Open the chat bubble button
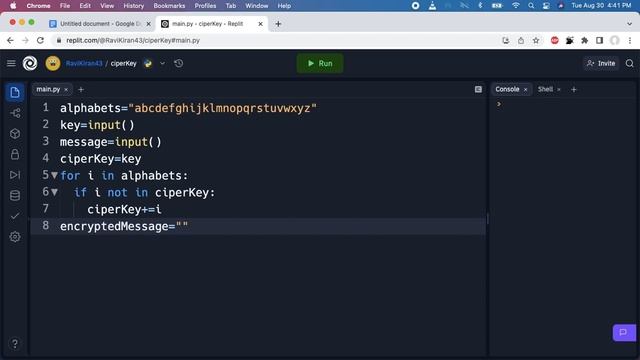The height and width of the screenshot is (360, 640). coord(624,333)
